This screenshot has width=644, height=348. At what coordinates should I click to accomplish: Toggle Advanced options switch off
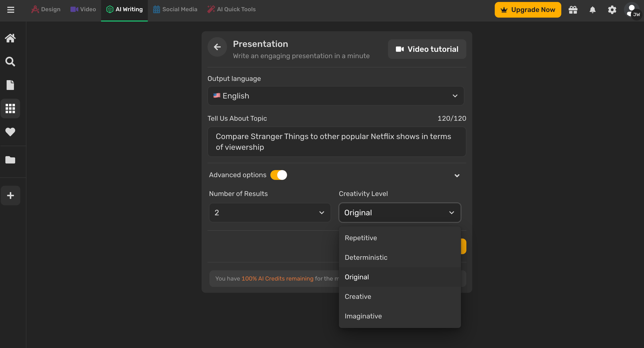[x=278, y=175]
